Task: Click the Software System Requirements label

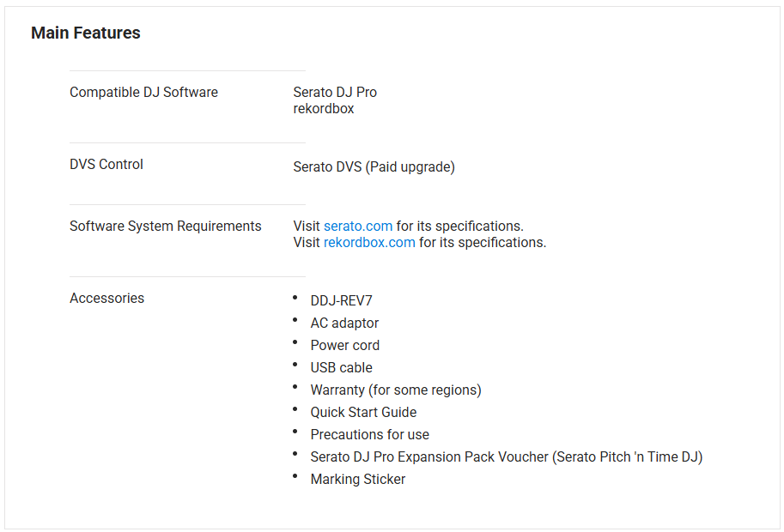Action: pos(165,227)
